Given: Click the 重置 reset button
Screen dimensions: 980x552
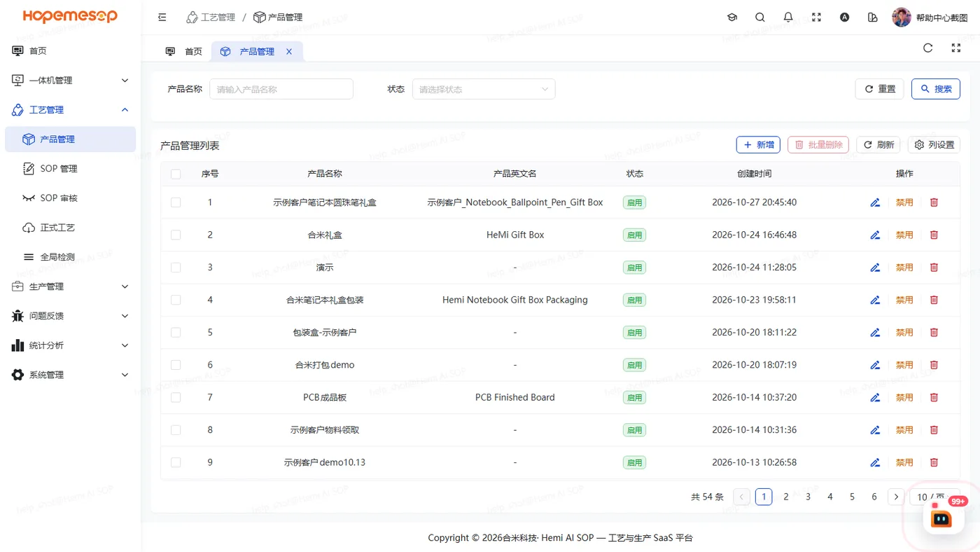Looking at the screenshot, I should pyautogui.click(x=880, y=89).
